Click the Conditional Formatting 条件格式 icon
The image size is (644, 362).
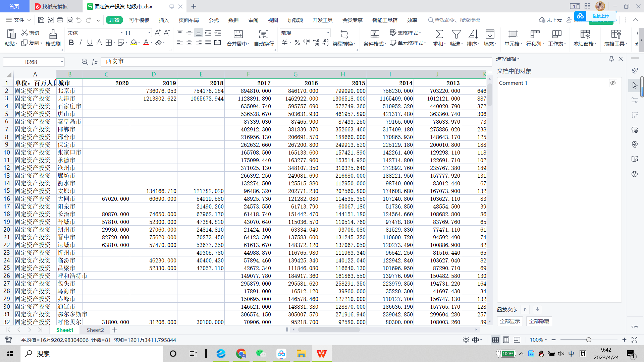point(375,34)
